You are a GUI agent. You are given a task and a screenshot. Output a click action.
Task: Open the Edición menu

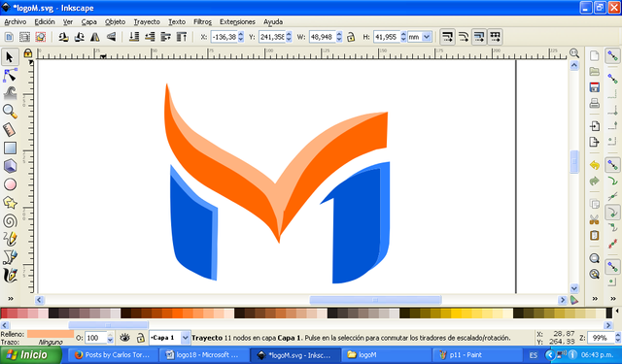coord(45,21)
